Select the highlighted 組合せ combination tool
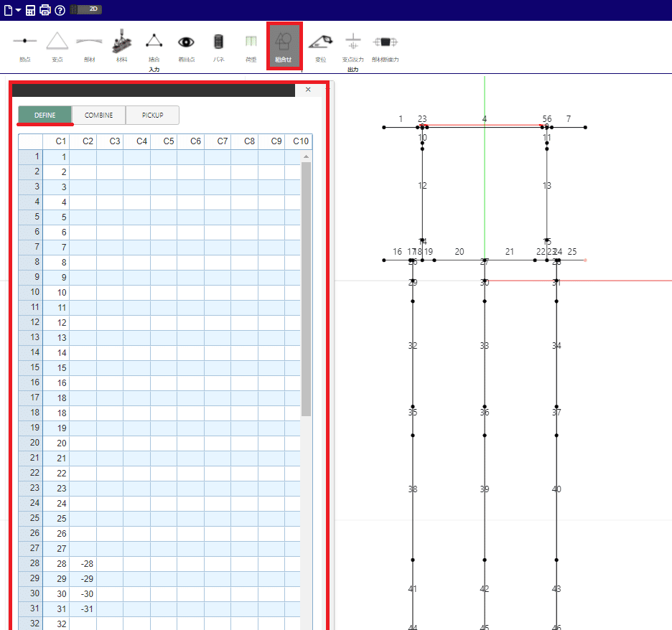This screenshot has height=630, width=672. [x=284, y=46]
